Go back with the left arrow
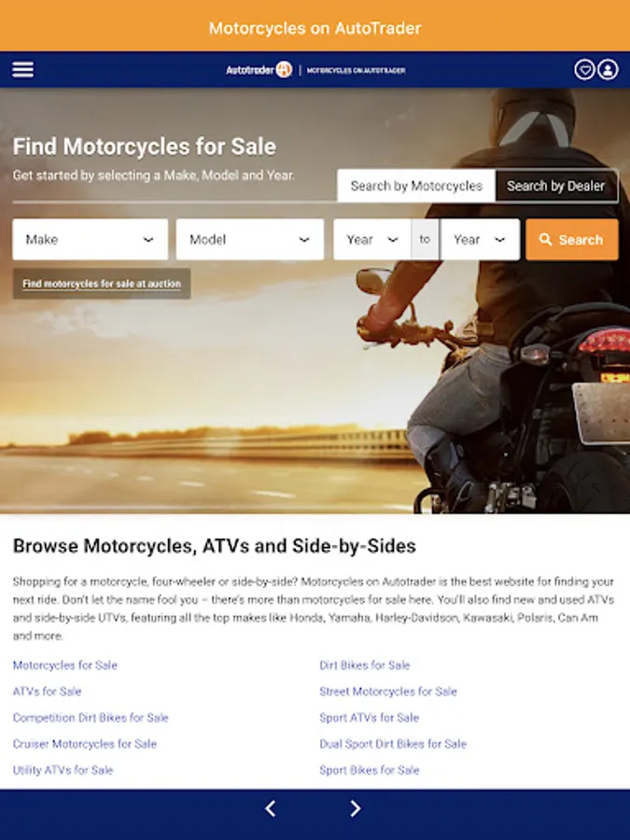 tap(271, 808)
